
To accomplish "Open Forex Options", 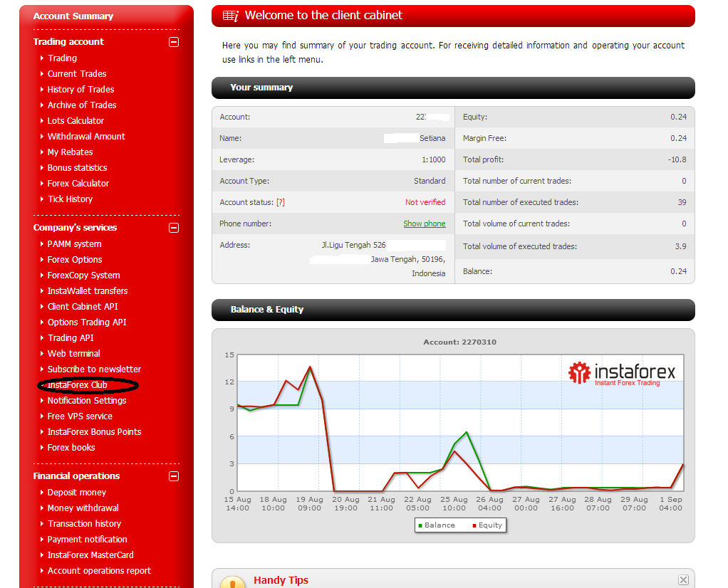I will click(x=75, y=260).
